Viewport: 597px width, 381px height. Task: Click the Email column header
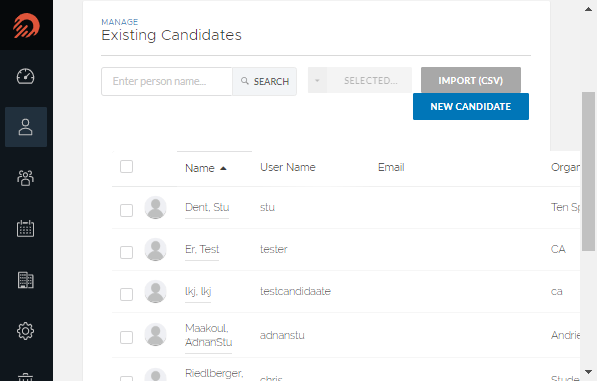tap(391, 167)
